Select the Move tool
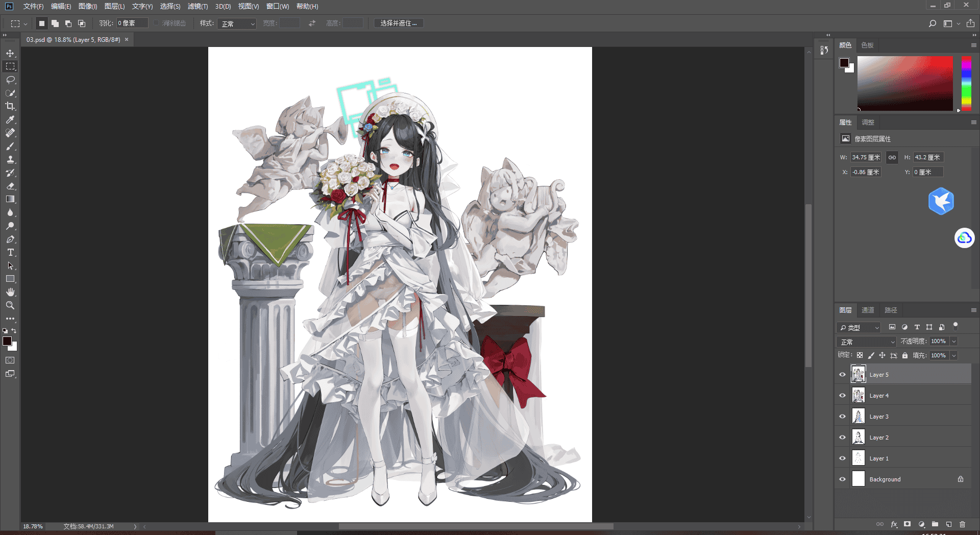Viewport: 980px width, 535px height. tap(10, 53)
